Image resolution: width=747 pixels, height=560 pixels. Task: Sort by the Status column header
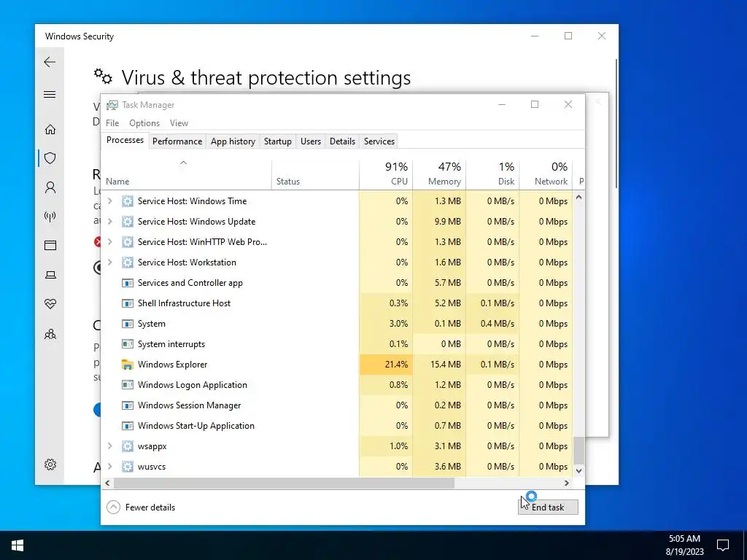(315, 174)
